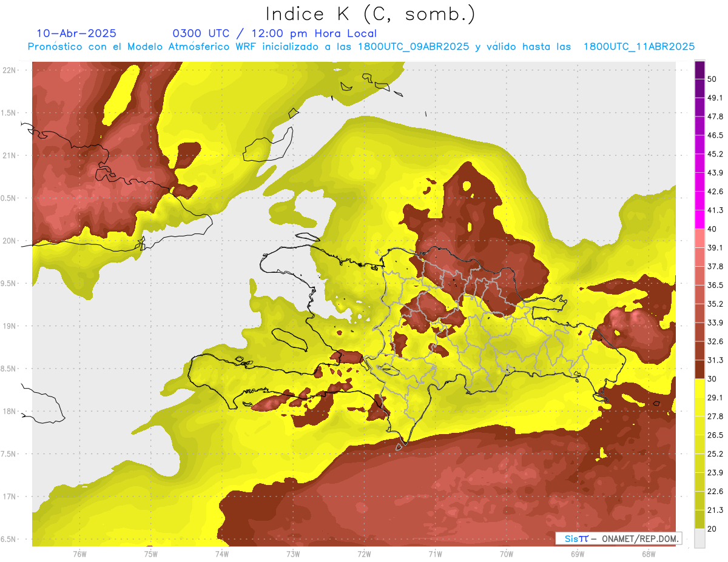Click the colorbar value "27.8"
Image resolution: width=728 pixels, height=562 pixels.
(715, 416)
